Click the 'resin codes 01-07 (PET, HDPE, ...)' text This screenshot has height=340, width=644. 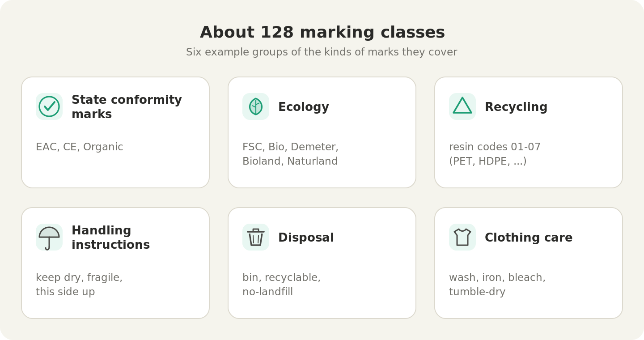(495, 154)
